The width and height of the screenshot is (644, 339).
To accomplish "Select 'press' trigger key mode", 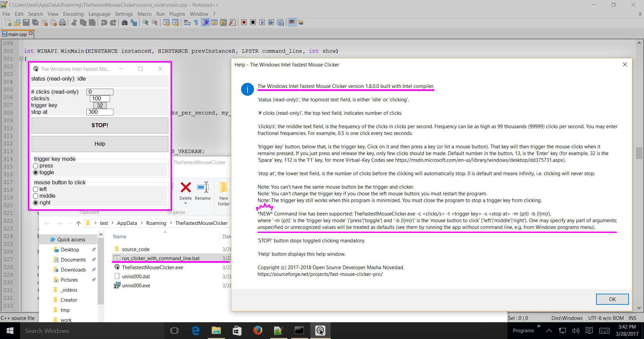I will coord(36,166).
